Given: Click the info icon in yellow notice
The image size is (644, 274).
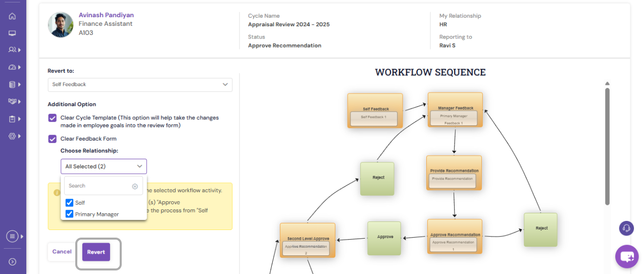Looking at the screenshot, I should point(57,192).
